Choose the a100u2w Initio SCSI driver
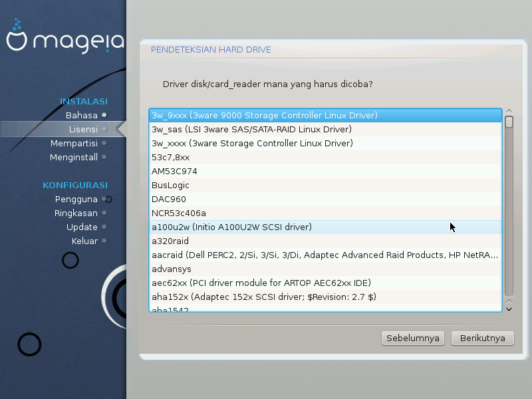Viewport: 532px width, 399px height. coord(325,227)
